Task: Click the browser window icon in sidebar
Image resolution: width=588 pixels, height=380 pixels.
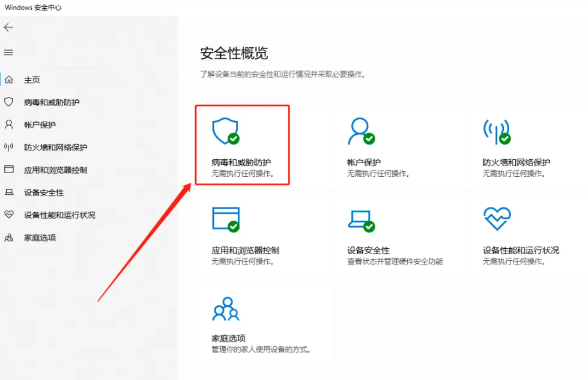Action: tap(9, 170)
